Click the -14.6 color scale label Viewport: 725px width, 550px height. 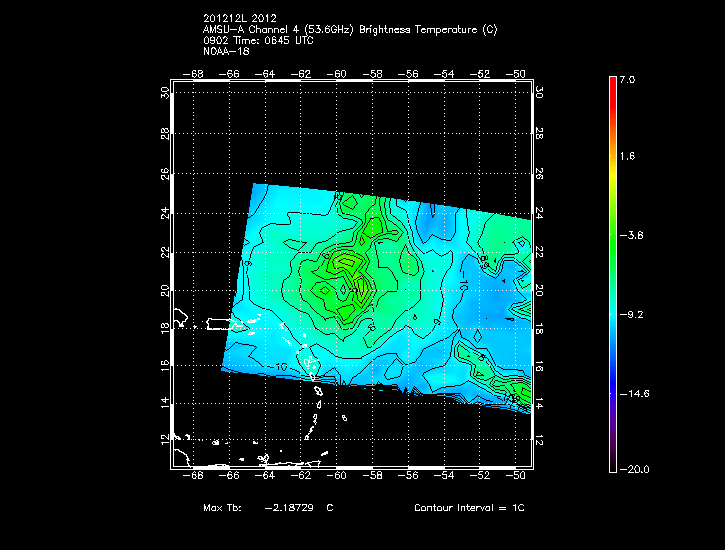pos(634,394)
